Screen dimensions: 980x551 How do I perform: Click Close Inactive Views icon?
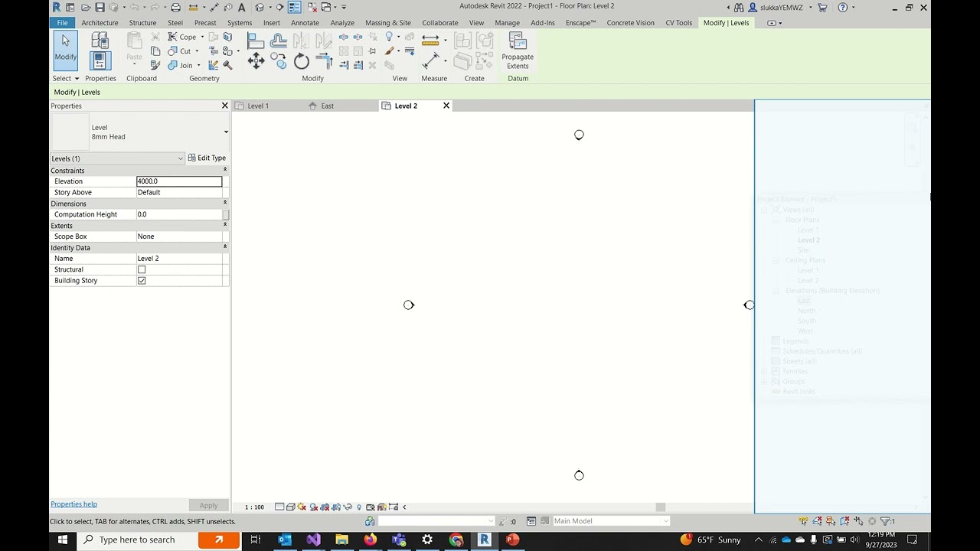(x=311, y=8)
